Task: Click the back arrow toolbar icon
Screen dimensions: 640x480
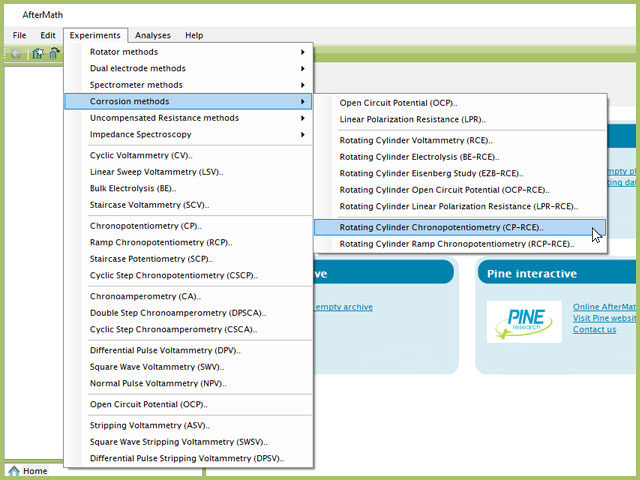Action: point(16,53)
